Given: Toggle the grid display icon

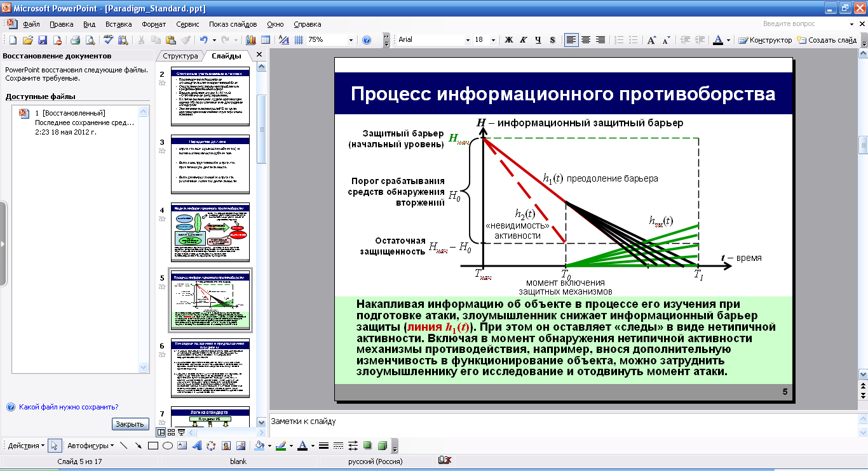Looking at the screenshot, I should (299, 40).
